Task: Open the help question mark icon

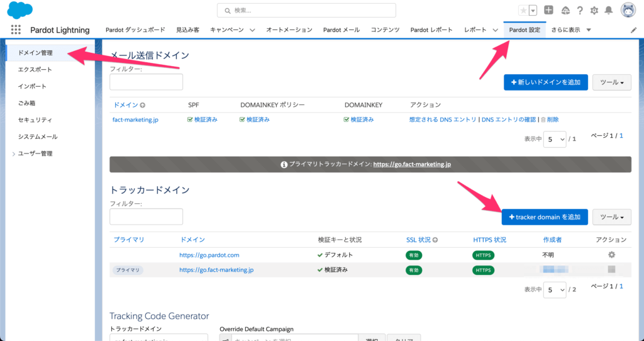Action: 580,10
